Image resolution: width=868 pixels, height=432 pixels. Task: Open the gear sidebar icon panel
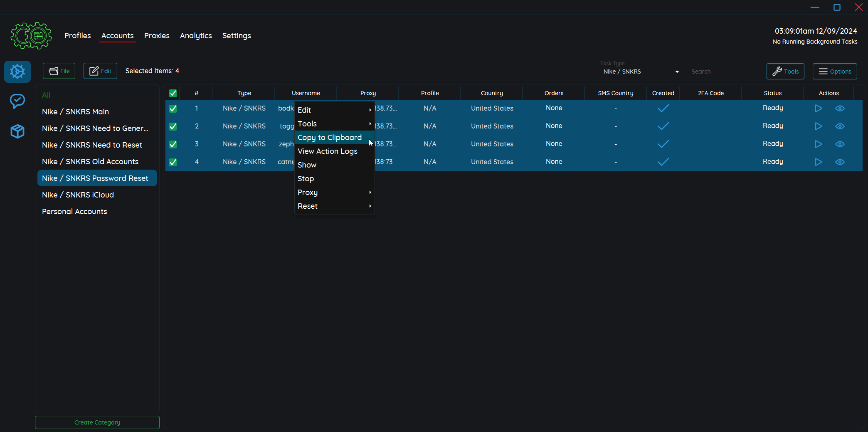click(x=17, y=72)
